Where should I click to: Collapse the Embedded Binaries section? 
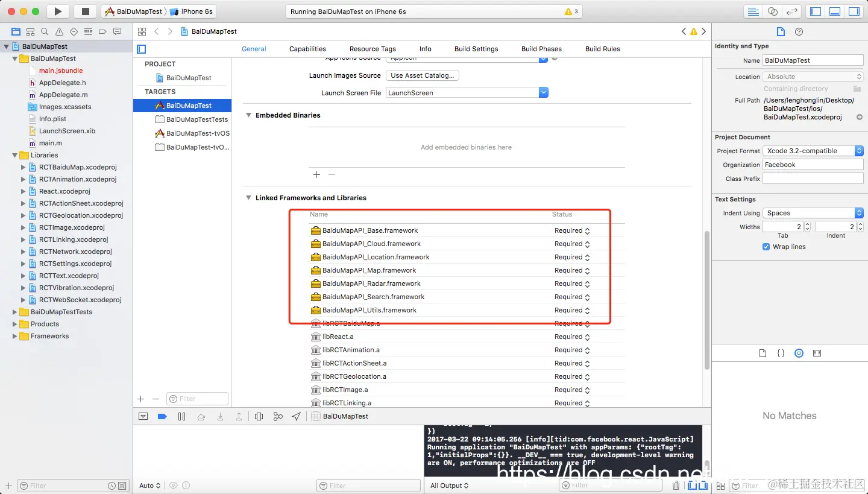pos(248,115)
